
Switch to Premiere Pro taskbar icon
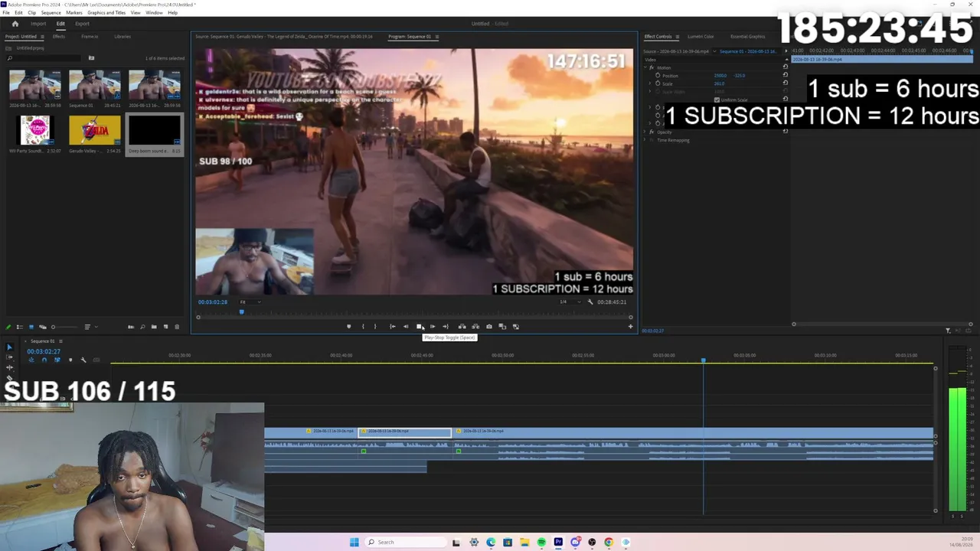point(558,543)
